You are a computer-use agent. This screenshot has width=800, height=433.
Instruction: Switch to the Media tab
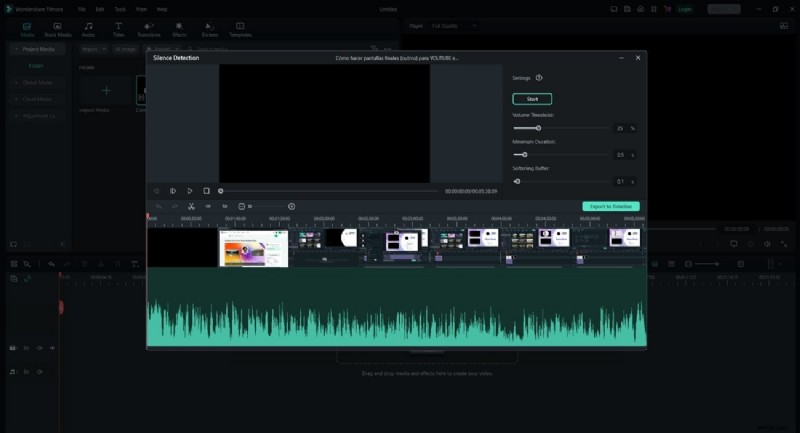click(x=27, y=30)
